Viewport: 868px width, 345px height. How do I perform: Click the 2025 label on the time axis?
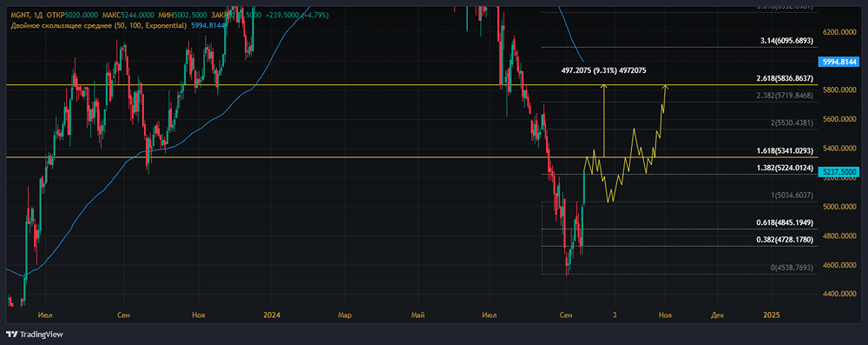tap(771, 315)
